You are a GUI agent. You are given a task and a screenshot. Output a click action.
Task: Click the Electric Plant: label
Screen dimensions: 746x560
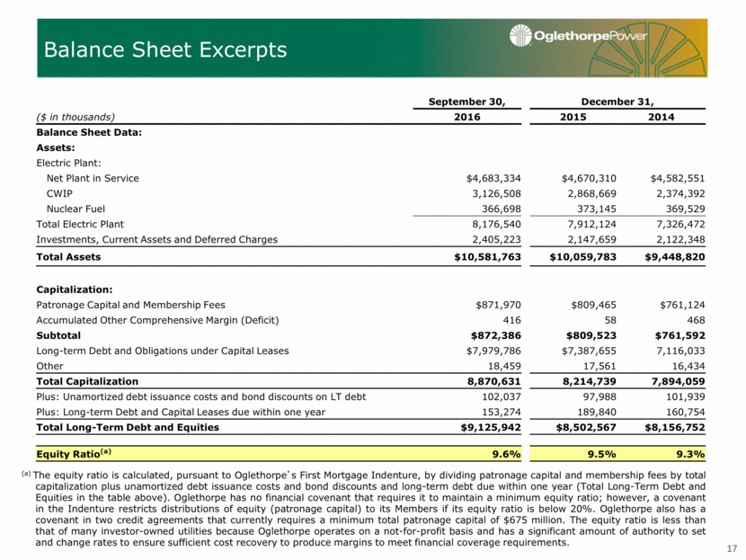click(x=68, y=163)
